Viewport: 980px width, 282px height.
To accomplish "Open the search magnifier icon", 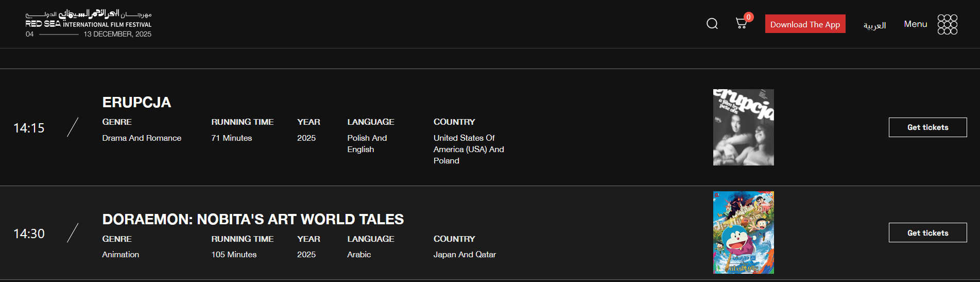I will pyautogui.click(x=712, y=24).
